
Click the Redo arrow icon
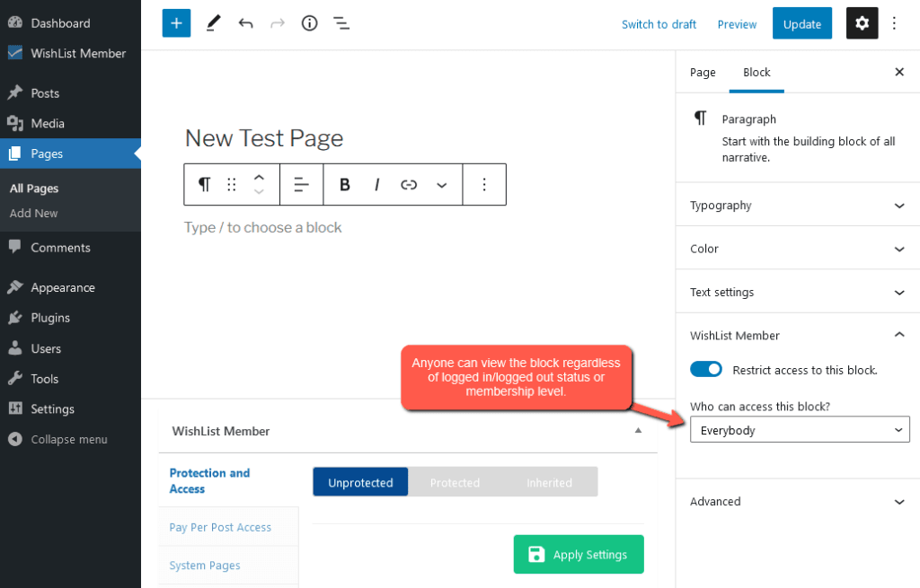(278, 23)
